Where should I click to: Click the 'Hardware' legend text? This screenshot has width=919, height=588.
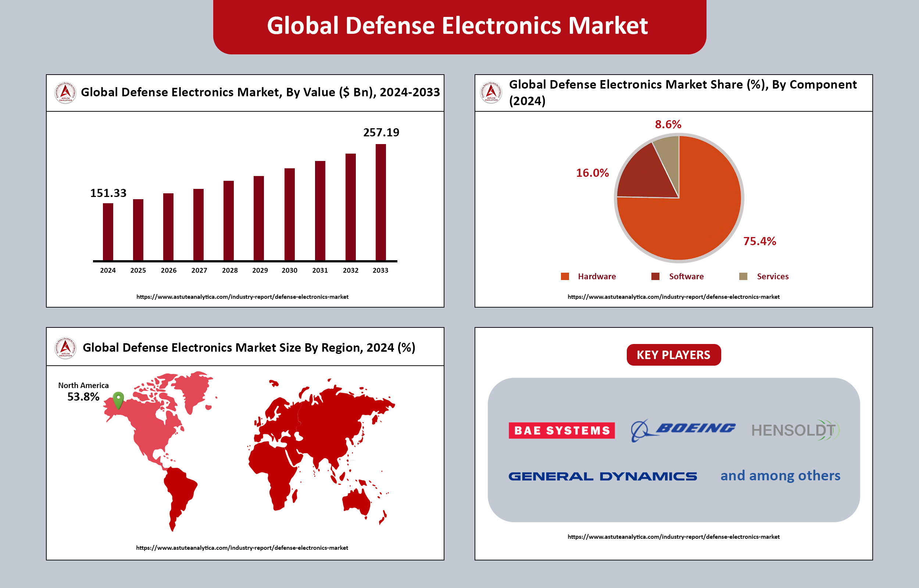tap(597, 276)
